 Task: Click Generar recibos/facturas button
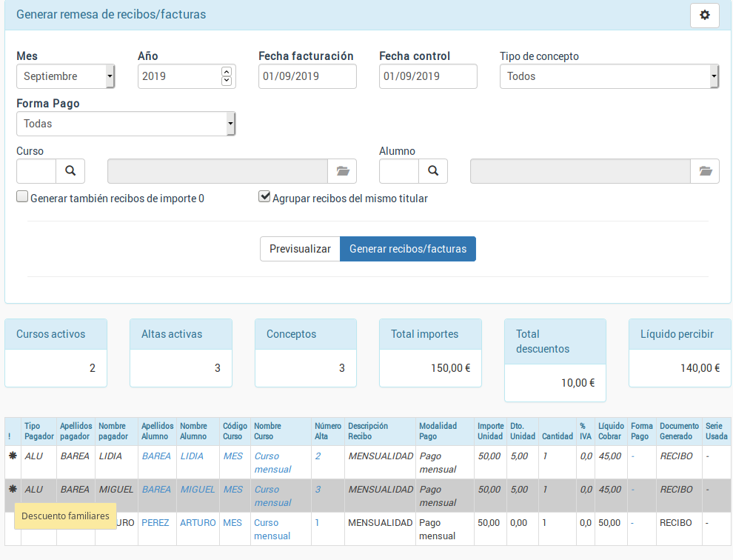408,249
